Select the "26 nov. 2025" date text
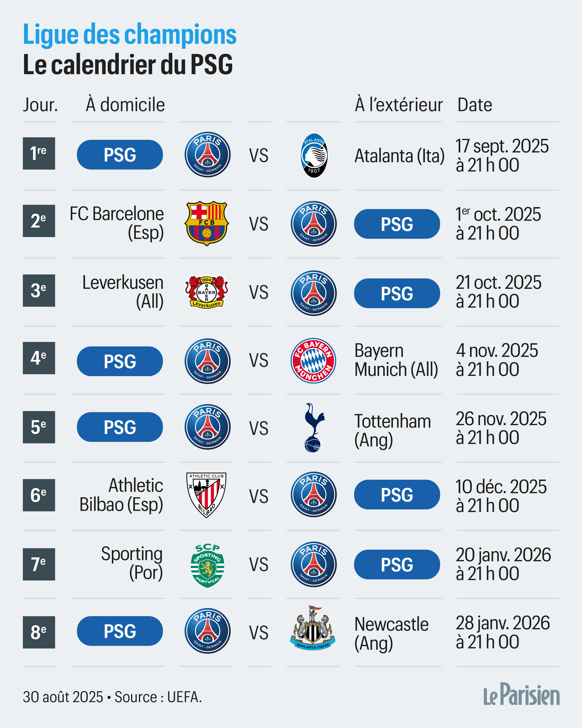Image resolution: width=582 pixels, height=728 pixels. (x=501, y=419)
